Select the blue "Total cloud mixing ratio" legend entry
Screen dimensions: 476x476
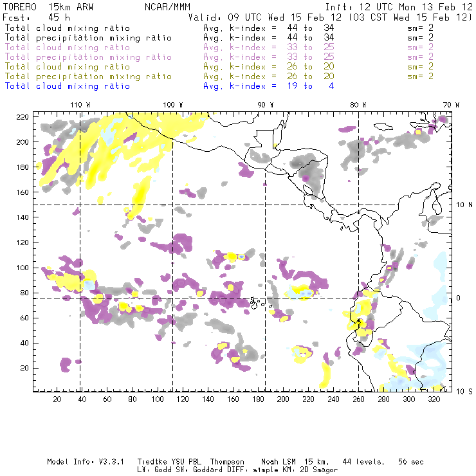click(67, 86)
